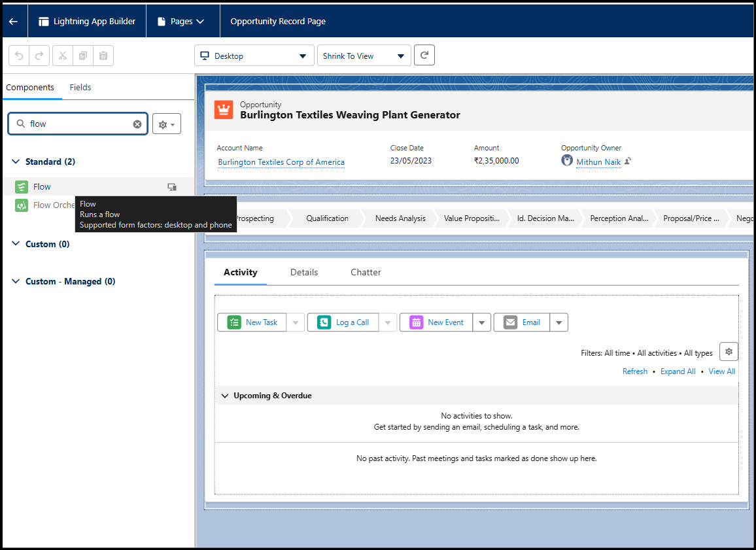Click the Email button label
756x550 pixels.
pyautogui.click(x=531, y=322)
